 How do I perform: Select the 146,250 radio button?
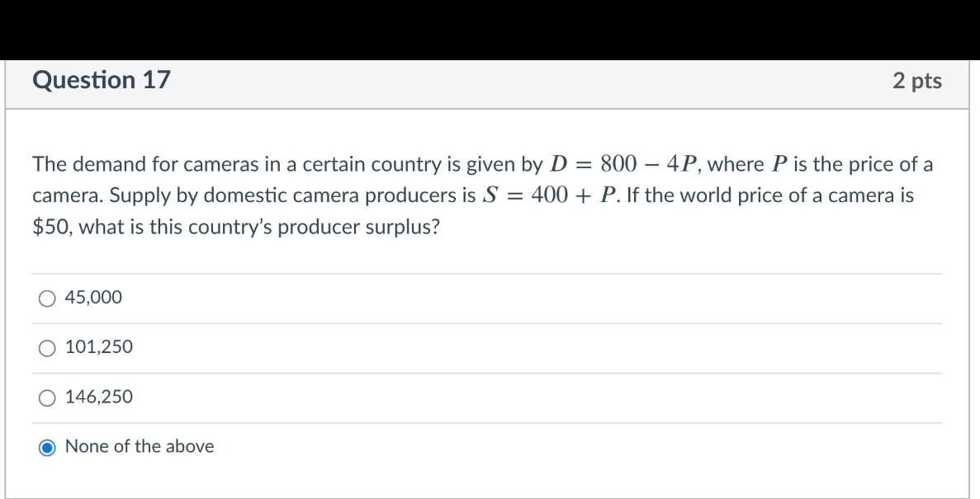pos(47,398)
